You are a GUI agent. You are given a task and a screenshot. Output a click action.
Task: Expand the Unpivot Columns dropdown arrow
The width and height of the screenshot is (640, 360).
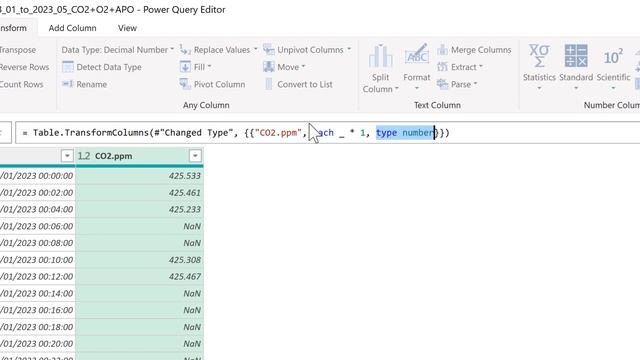coord(349,49)
